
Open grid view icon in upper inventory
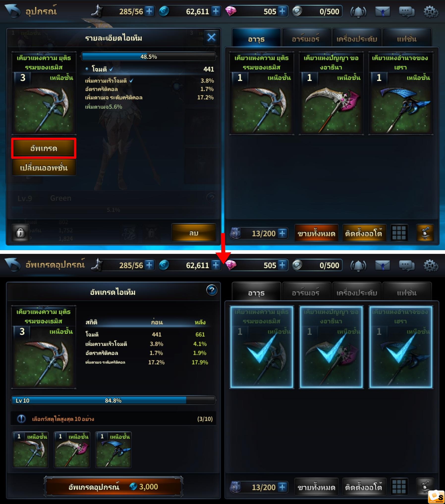pyautogui.click(x=399, y=233)
